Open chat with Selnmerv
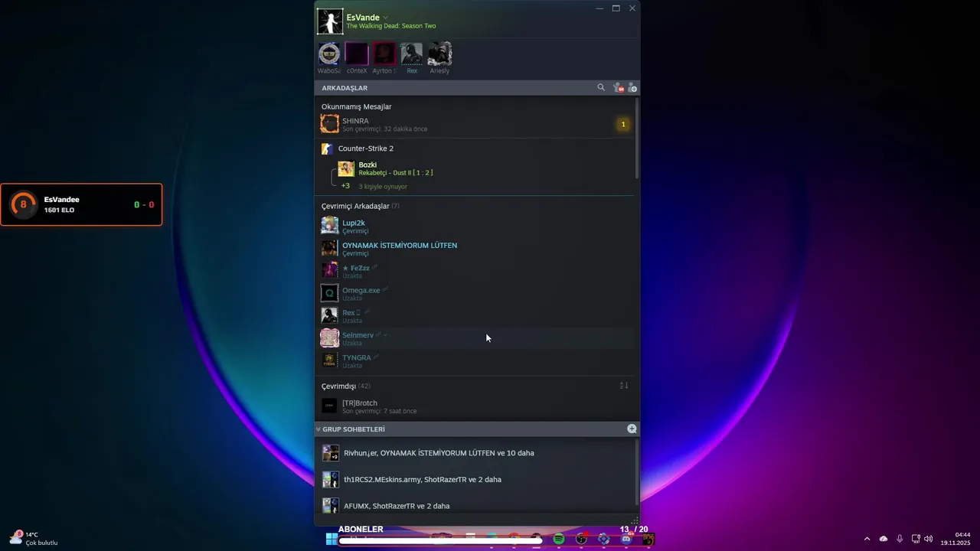The image size is (980, 551). [x=476, y=337]
